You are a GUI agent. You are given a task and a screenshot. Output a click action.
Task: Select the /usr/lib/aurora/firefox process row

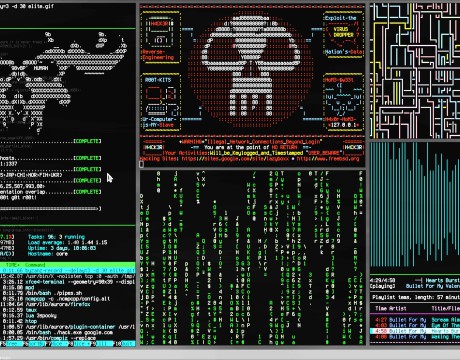(68, 304)
